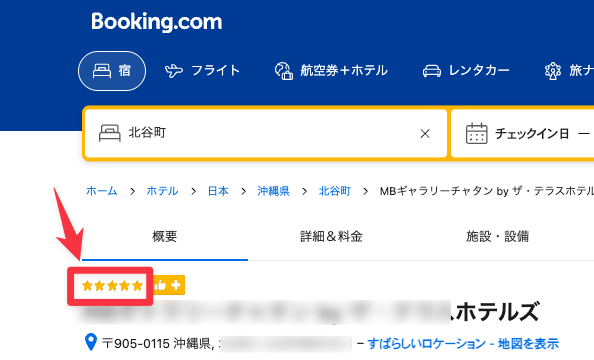
Task: Open the 航空券+ホテル package icon
Action: point(284,71)
